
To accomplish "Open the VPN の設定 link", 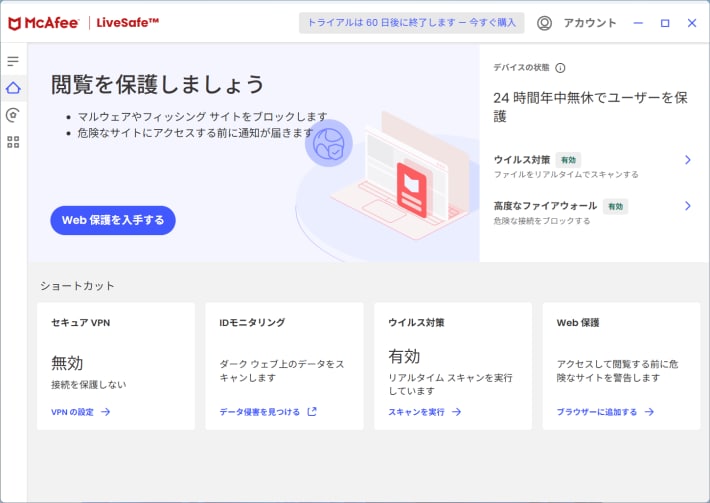I will coord(72,412).
